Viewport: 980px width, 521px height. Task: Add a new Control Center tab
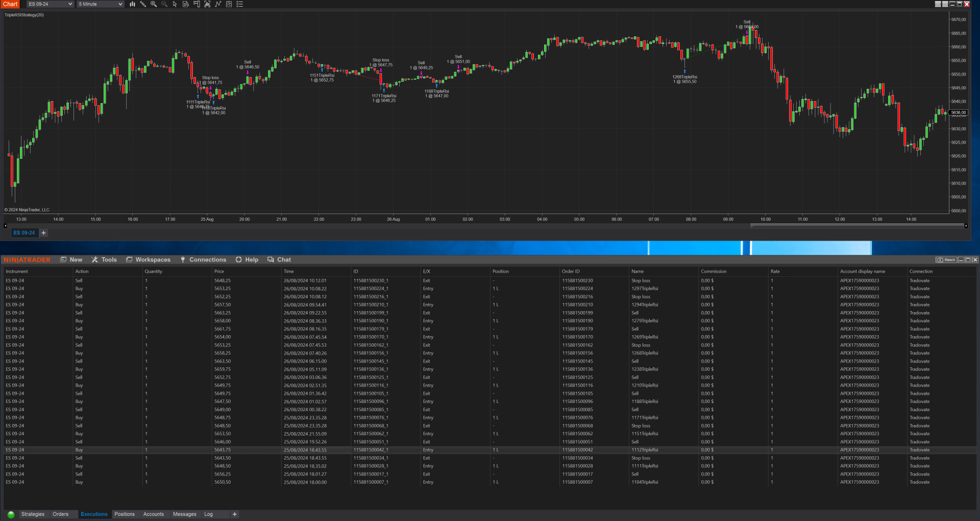(235, 514)
